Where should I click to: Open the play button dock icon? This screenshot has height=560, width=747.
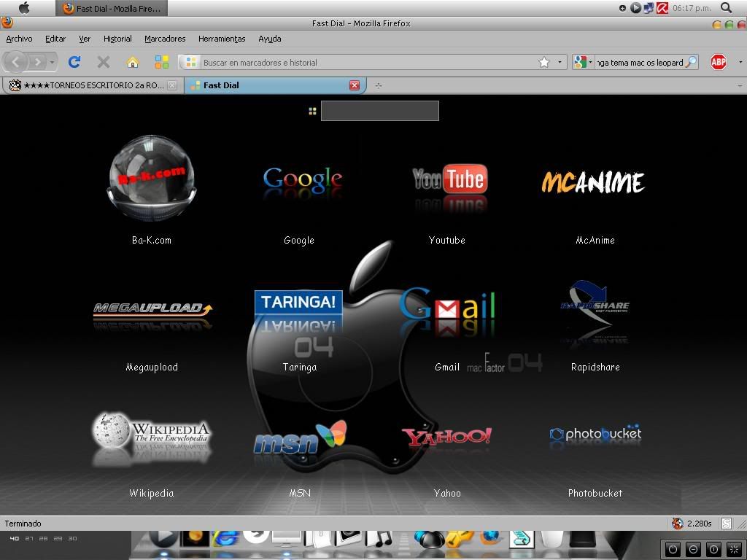(x=164, y=539)
